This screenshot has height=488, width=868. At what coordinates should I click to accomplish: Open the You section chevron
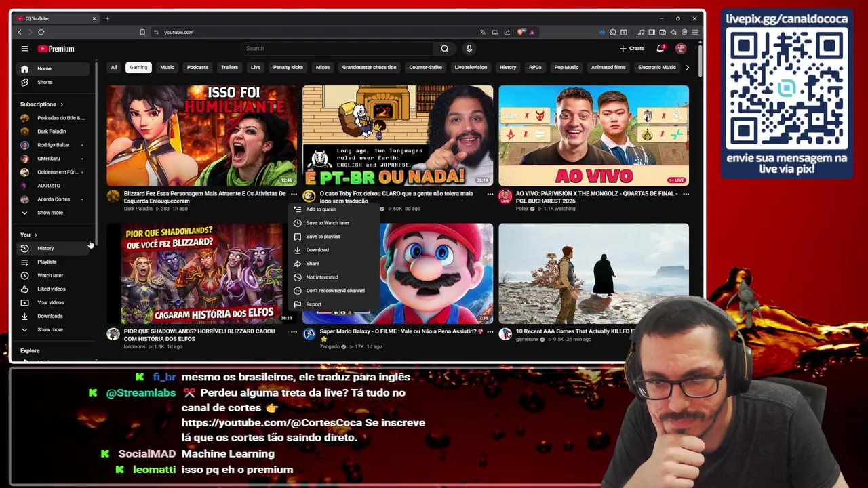pos(35,235)
